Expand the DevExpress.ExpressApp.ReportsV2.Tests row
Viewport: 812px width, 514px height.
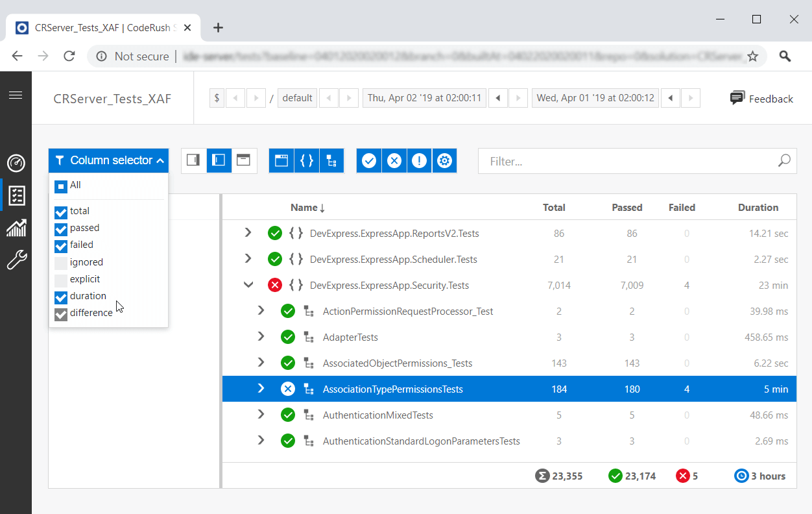(x=247, y=232)
